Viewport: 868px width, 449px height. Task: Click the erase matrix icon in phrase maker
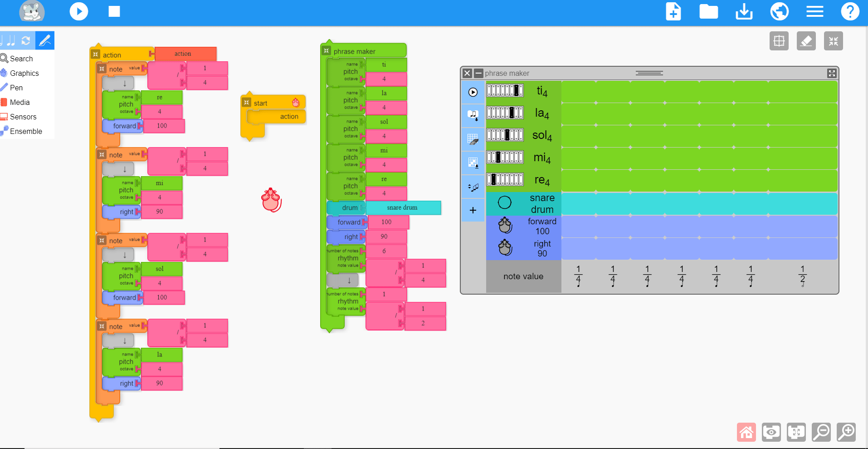pyautogui.click(x=473, y=139)
